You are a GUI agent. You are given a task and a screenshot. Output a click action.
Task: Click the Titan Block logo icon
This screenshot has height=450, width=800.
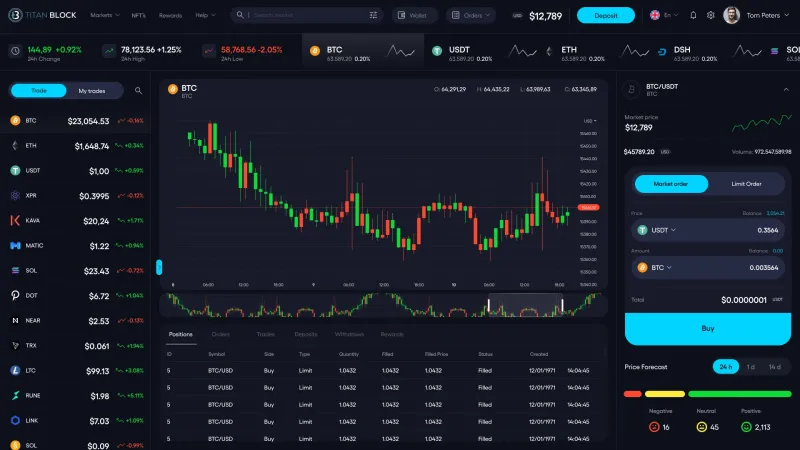coord(14,16)
